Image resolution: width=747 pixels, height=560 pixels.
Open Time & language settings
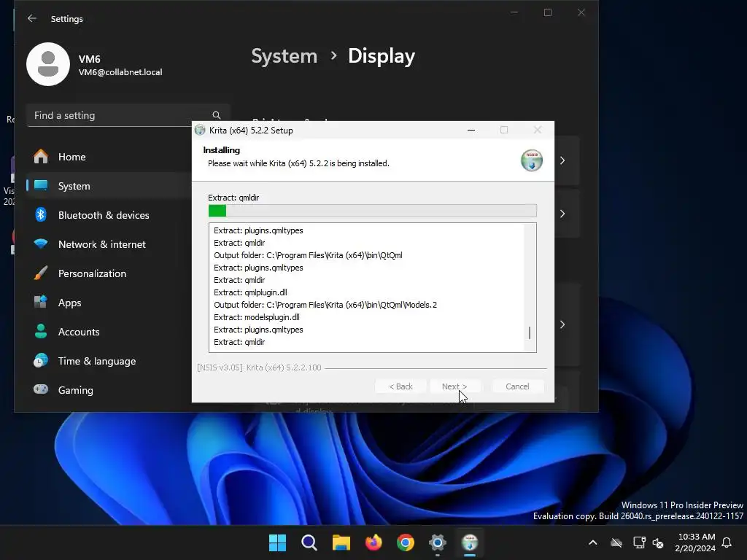[109, 360]
